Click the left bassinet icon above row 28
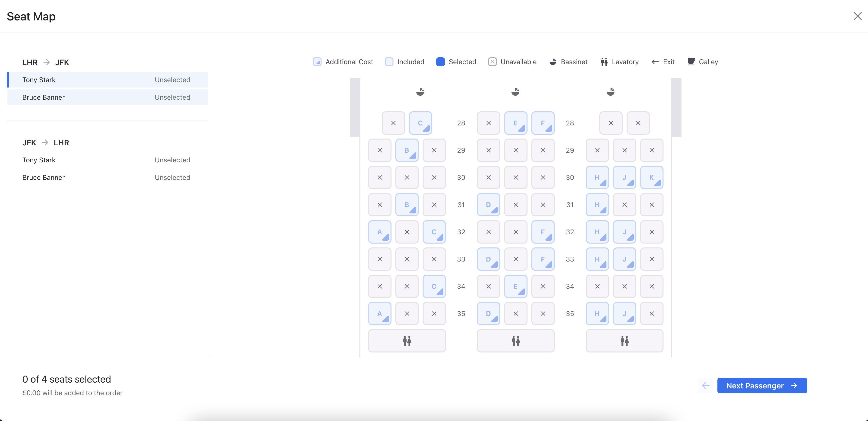Viewport: 868px width, 421px height. [420, 92]
